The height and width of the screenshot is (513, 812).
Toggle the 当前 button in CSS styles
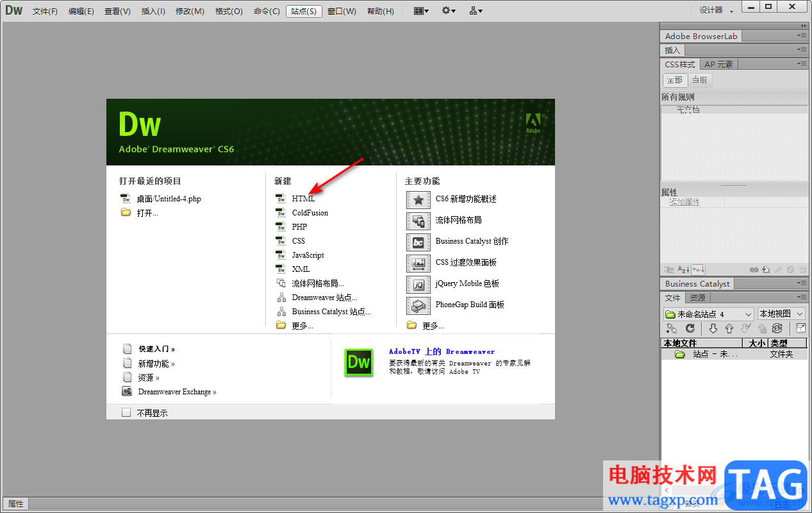click(699, 80)
